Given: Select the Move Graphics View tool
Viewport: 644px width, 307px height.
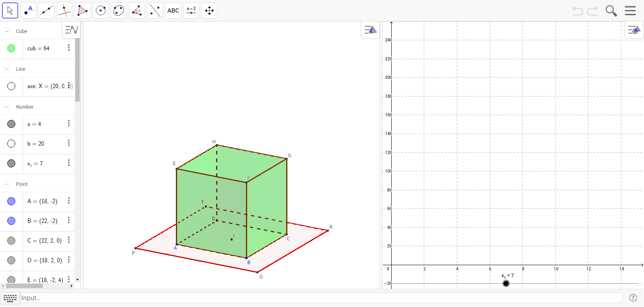Looking at the screenshot, I should (209, 10).
